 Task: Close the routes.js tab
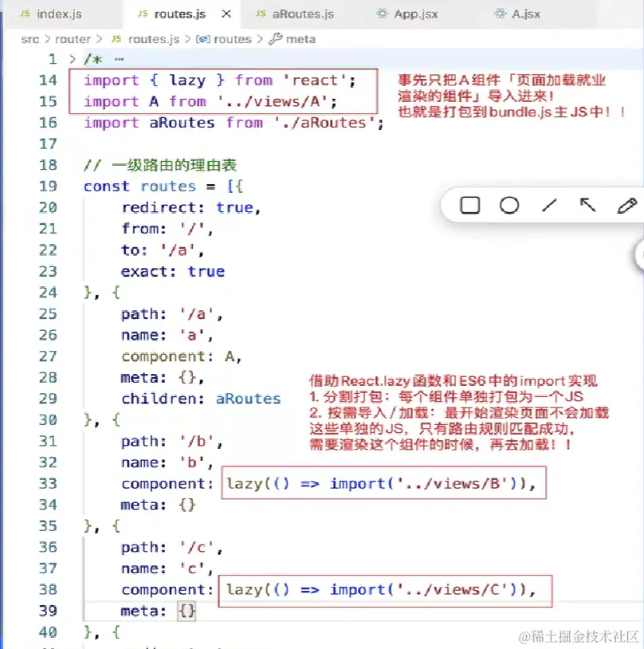tap(226, 14)
